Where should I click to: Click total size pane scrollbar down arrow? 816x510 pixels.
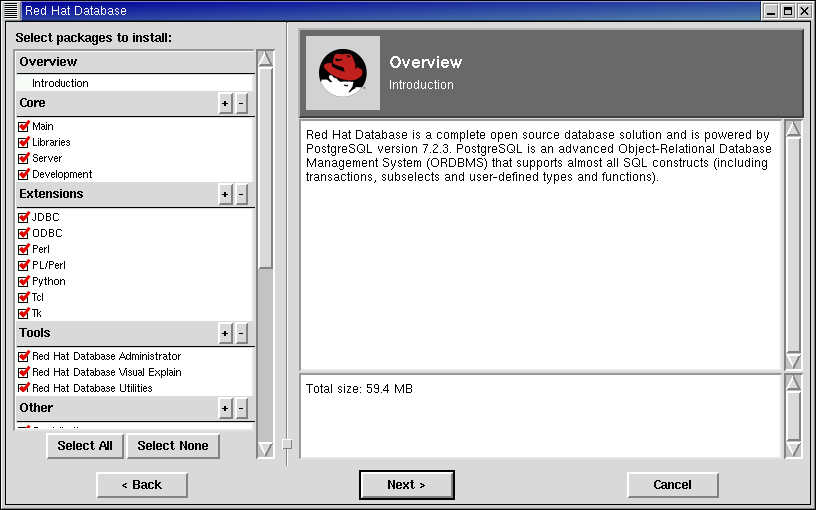click(x=793, y=449)
